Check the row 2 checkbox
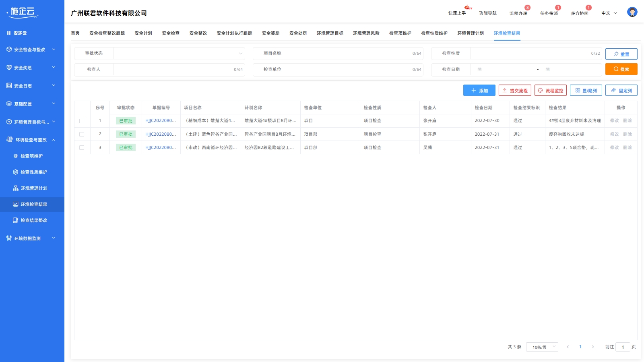 coord(82,134)
